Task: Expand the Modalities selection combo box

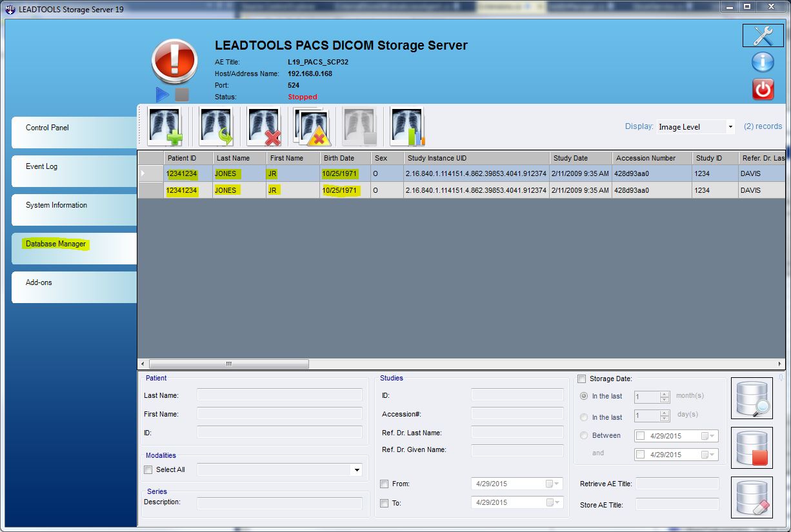Action: tap(356, 469)
